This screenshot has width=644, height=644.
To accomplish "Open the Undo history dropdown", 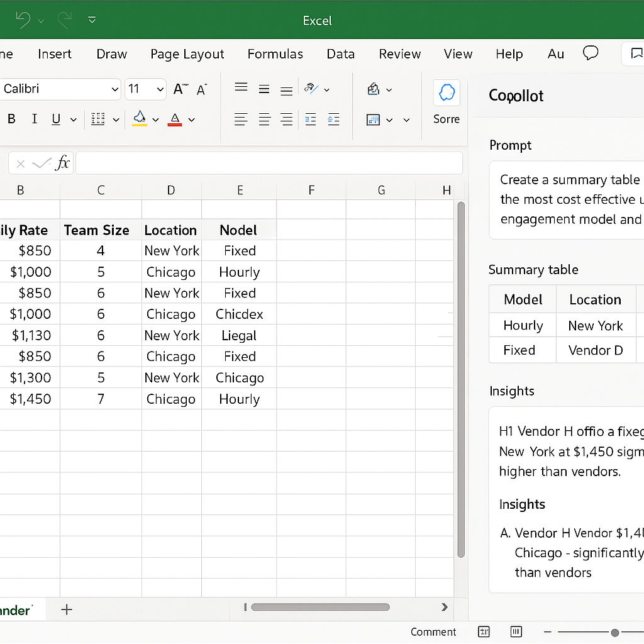I will point(41,21).
